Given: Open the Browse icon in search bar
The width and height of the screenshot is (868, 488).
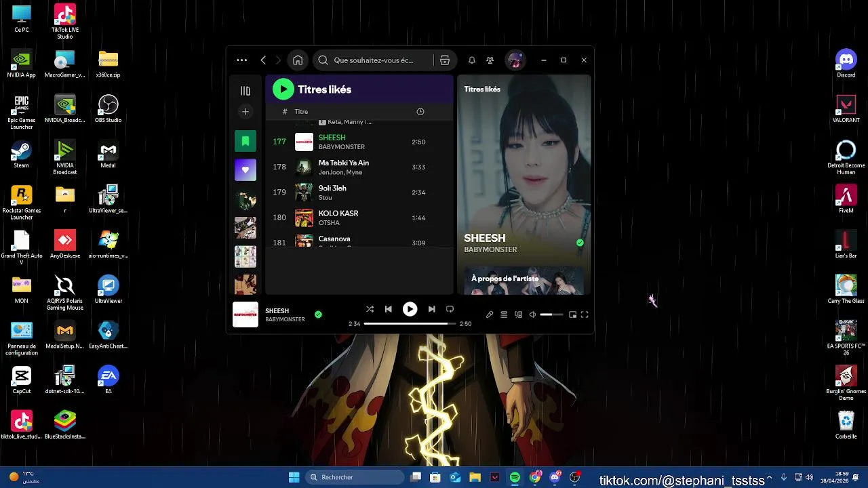Looking at the screenshot, I should [x=445, y=60].
